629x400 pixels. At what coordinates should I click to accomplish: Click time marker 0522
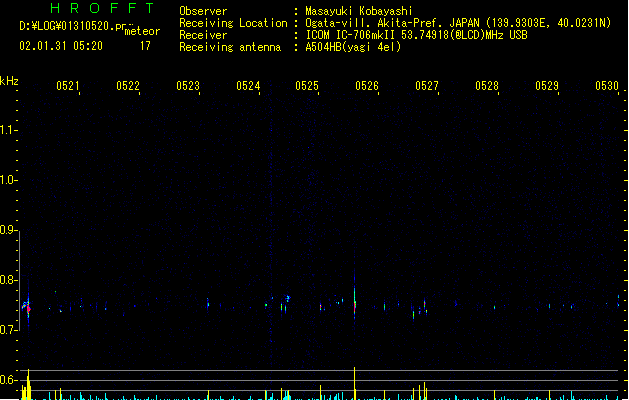[x=128, y=86]
